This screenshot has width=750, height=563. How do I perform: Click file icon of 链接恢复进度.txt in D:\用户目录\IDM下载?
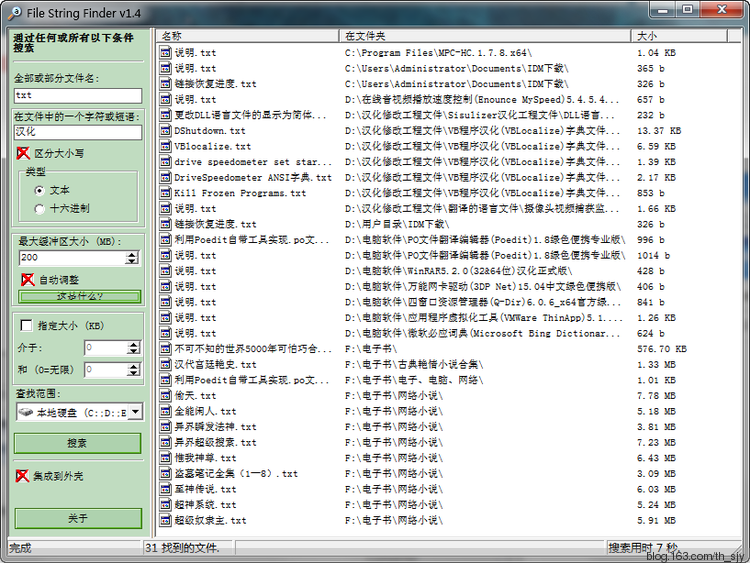[165, 224]
